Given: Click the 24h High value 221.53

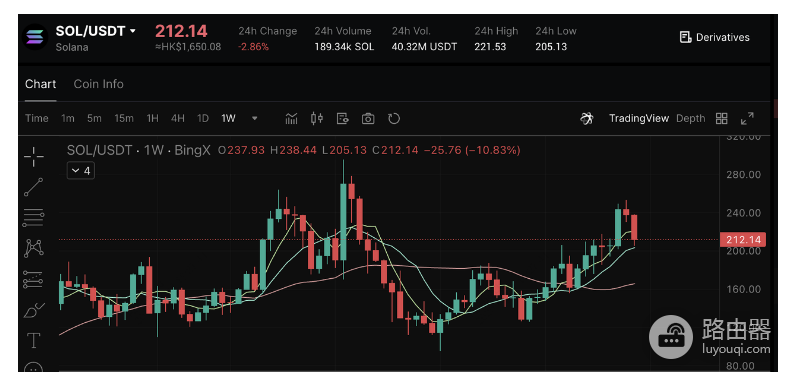Looking at the screenshot, I should [490, 47].
